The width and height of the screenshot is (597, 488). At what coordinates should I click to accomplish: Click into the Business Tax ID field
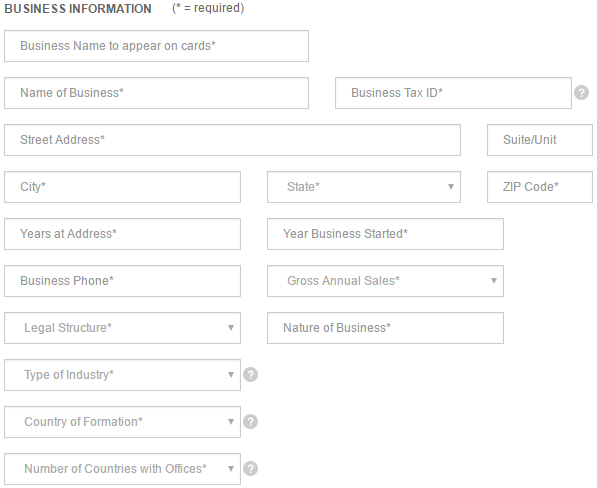coord(453,93)
